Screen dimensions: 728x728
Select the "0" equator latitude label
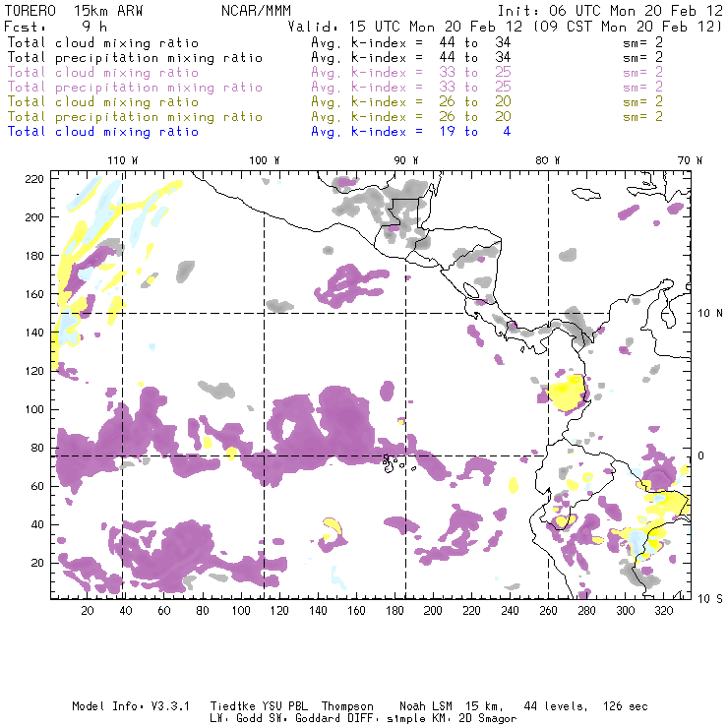pyautogui.click(x=700, y=455)
